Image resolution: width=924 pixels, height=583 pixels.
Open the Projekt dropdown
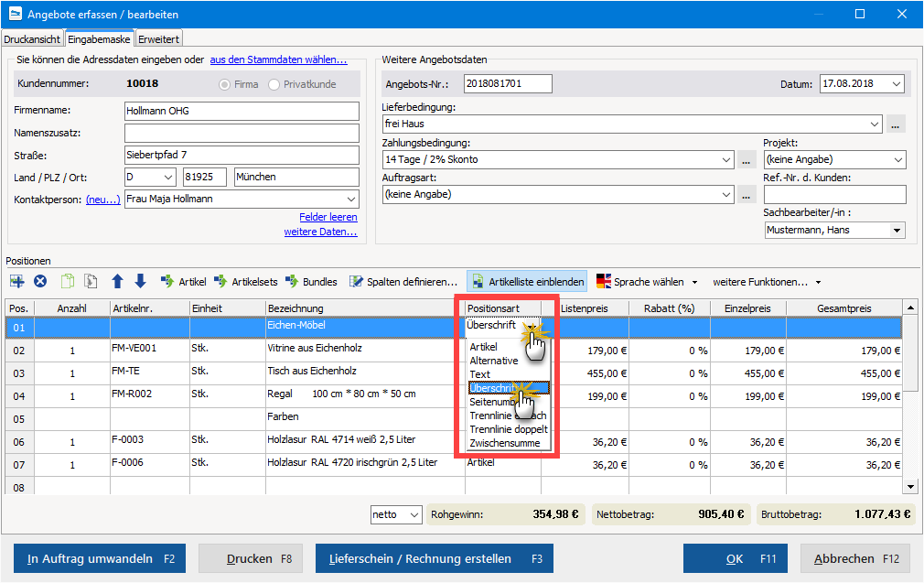click(x=898, y=159)
